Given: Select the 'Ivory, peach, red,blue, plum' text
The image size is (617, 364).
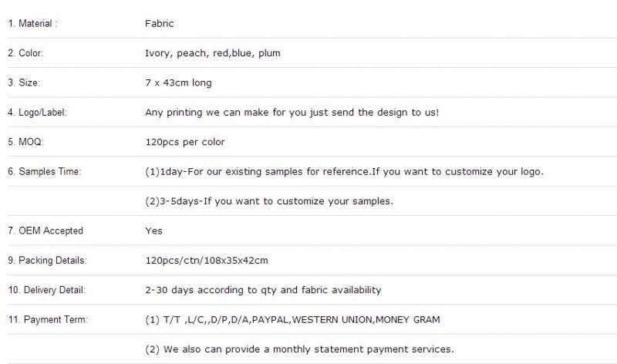Looking at the screenshot, I should click(x=213, y=53).
